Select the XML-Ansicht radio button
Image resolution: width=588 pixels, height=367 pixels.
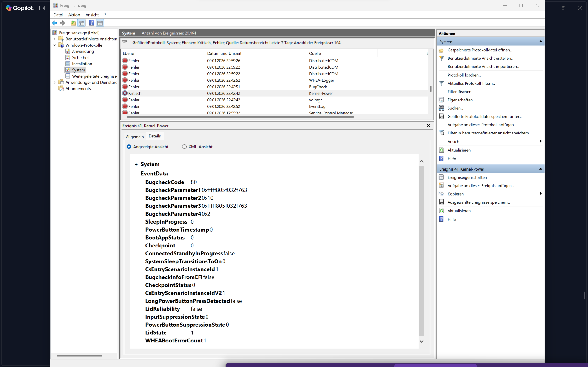click(x=185, y=147)
